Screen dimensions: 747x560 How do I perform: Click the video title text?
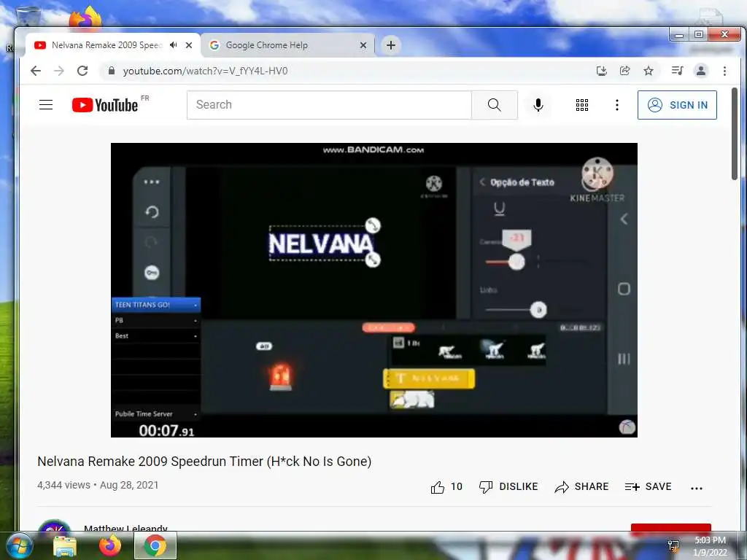coord(204,462)
